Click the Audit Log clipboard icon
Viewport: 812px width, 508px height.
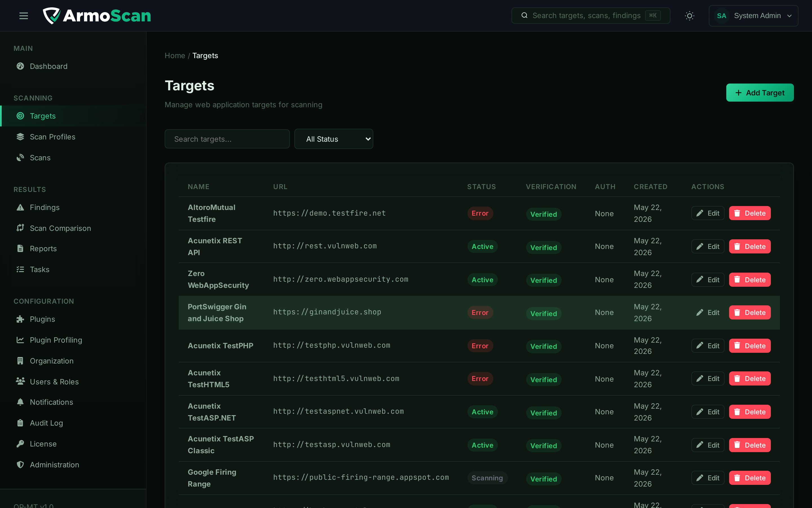pyautogui.click(x=21, y=423)
